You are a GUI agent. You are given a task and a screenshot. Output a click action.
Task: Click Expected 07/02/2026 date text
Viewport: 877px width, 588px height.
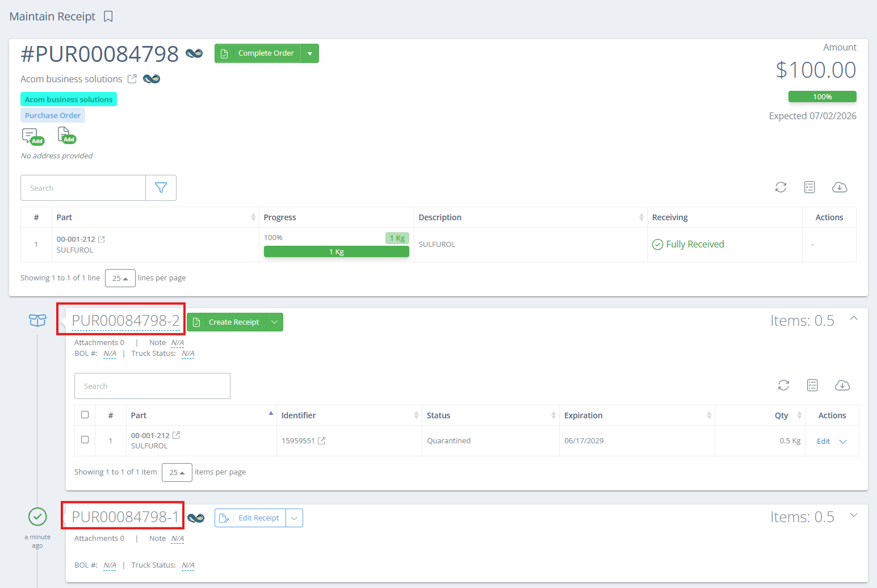[x=813, y=116]
